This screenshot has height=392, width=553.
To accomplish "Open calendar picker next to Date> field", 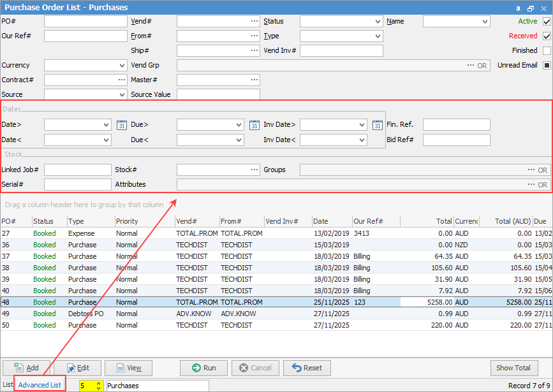I will tap(122, 125).
